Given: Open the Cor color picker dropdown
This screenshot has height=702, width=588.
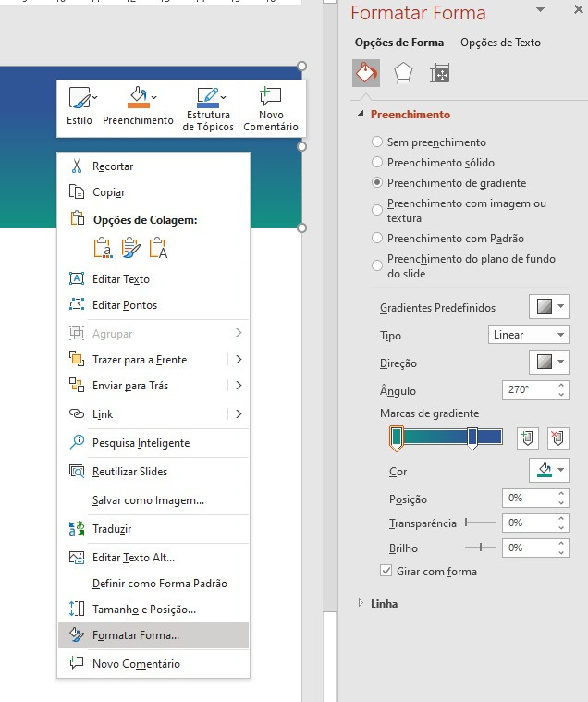Looking at the screenshot, I should tap(548, 470).
